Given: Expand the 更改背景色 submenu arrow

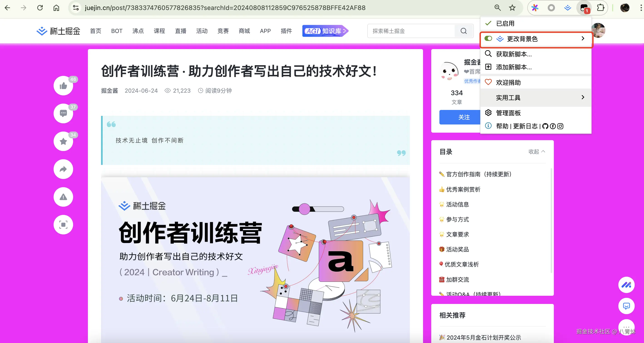Looking at the screenshot, I should pos(583,39).
